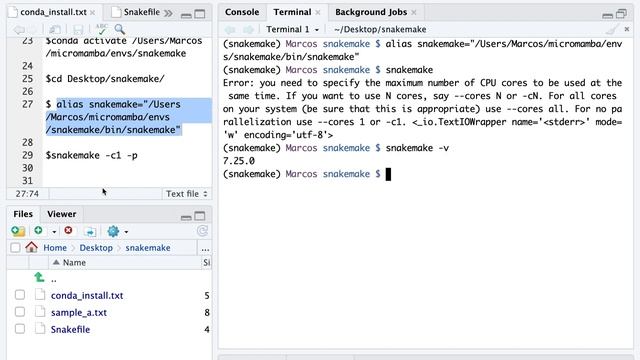Close the Terminal tab

click(318, 12)
